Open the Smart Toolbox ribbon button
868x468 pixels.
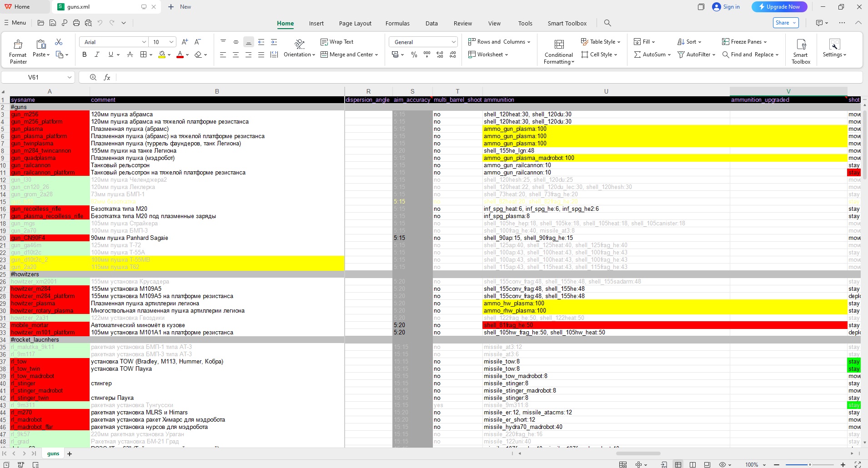pyautogui.click(x=801, y=51)
